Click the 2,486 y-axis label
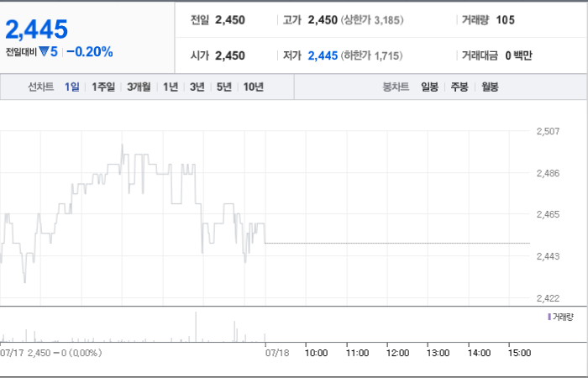This screenshot has height=378, width=588. (548, 173)
